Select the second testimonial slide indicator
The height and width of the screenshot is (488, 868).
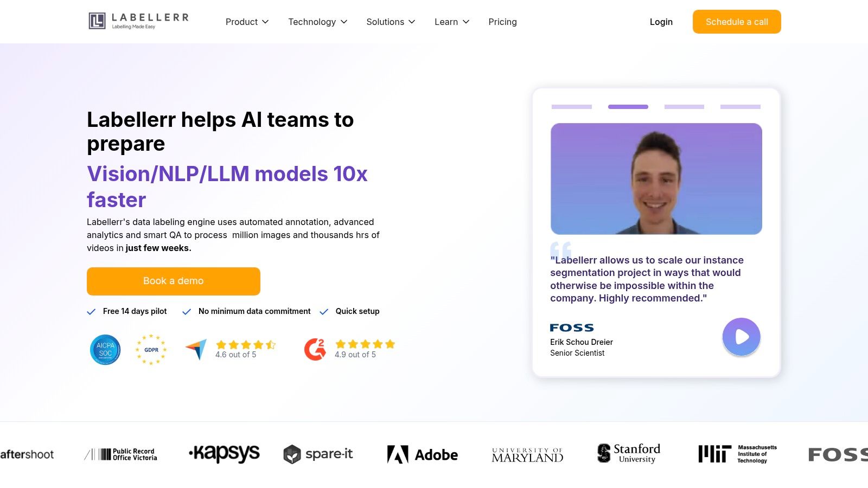(628, 107)
